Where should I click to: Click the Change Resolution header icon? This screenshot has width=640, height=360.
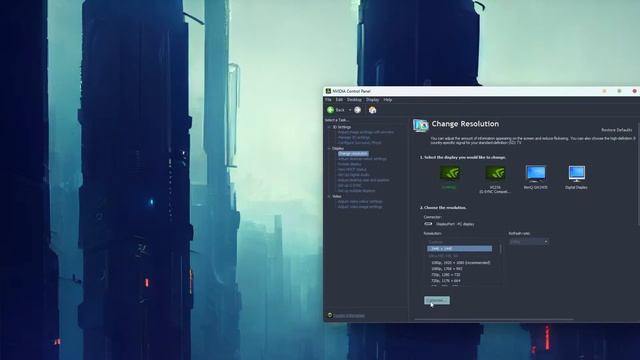pyautogui.click(x=420, y=125)
